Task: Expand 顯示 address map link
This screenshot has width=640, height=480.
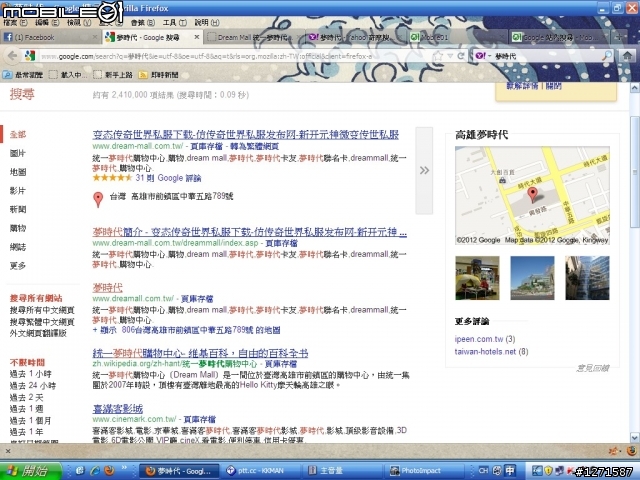Action: click(x=186, y=330)
